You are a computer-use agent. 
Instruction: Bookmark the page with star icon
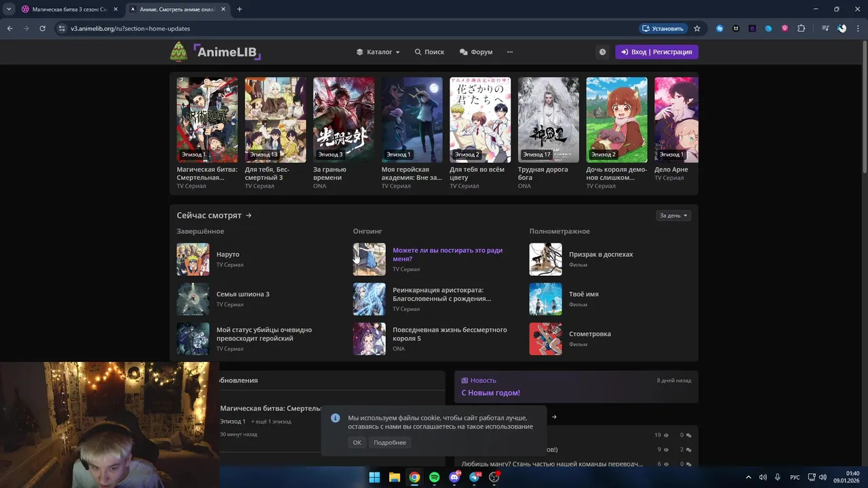coord(697,28)
